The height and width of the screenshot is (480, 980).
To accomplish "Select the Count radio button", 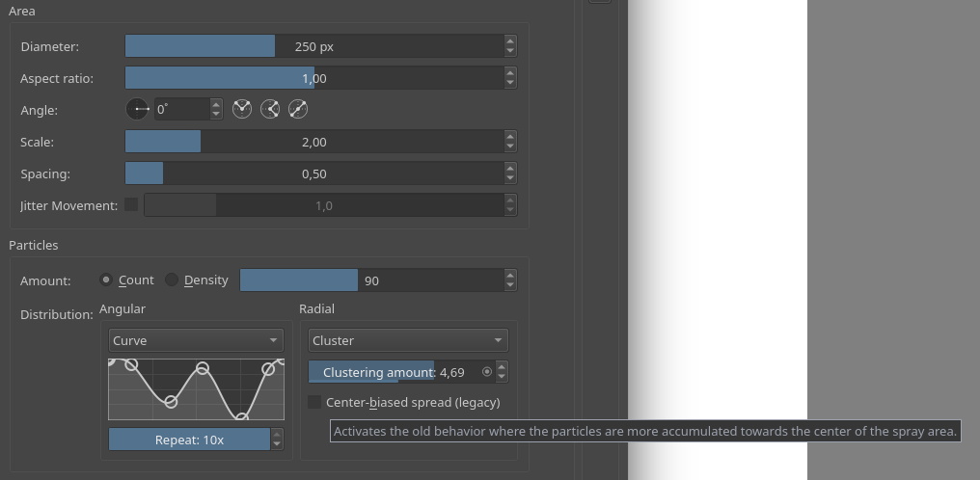I will pos(106,280).
